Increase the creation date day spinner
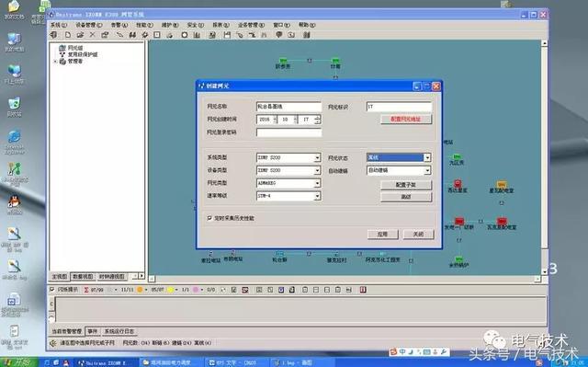588x367 pixels. (x=318, y=117)
